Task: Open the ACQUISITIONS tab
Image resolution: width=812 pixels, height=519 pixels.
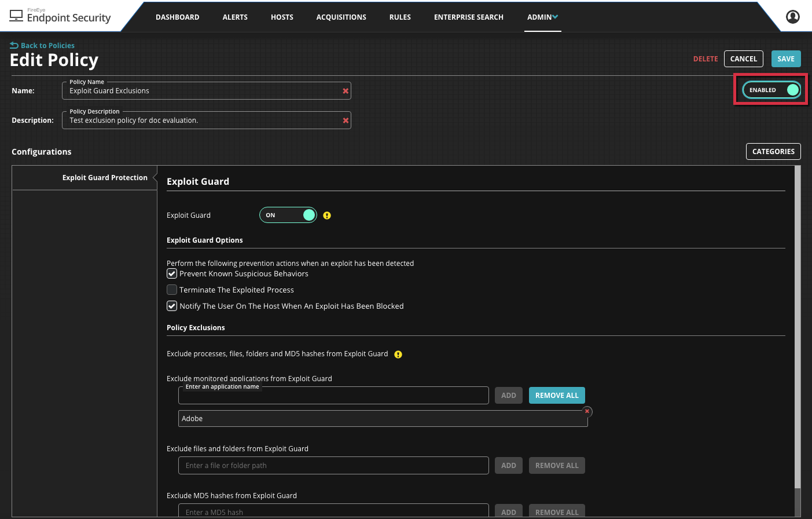Action: tap(341, 17)
